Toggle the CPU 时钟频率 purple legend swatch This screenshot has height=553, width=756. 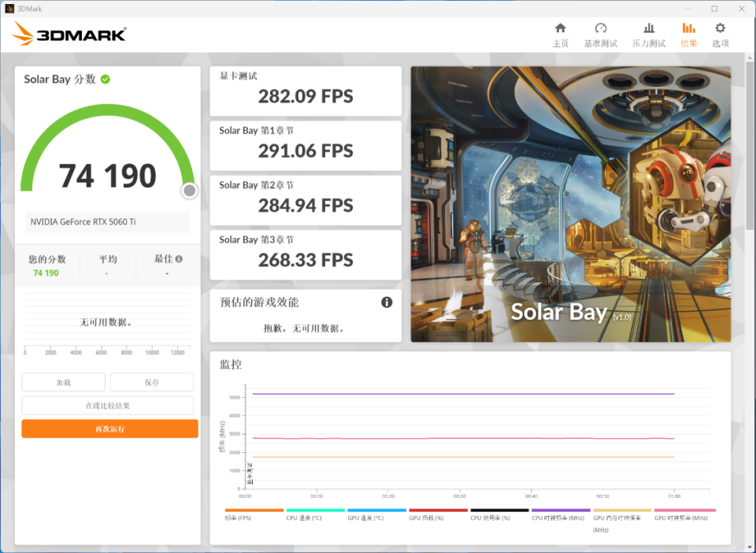pyautogui.click(x=561, y=510)
